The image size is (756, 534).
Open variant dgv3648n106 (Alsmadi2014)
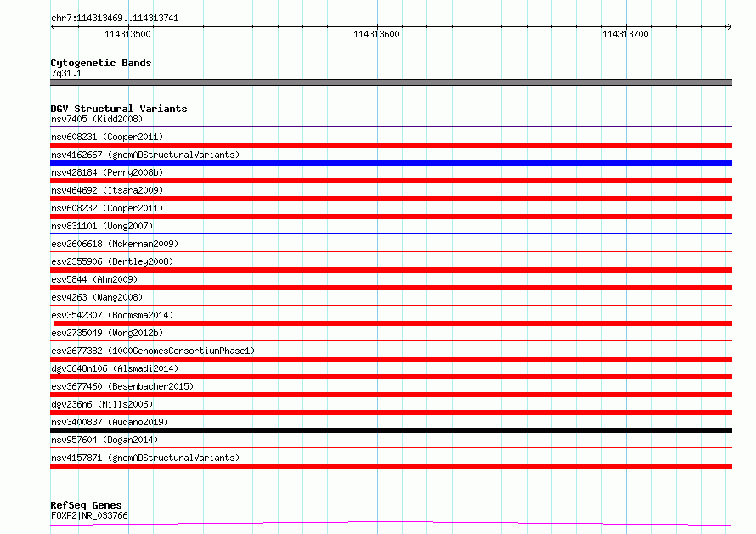[115, 368]
